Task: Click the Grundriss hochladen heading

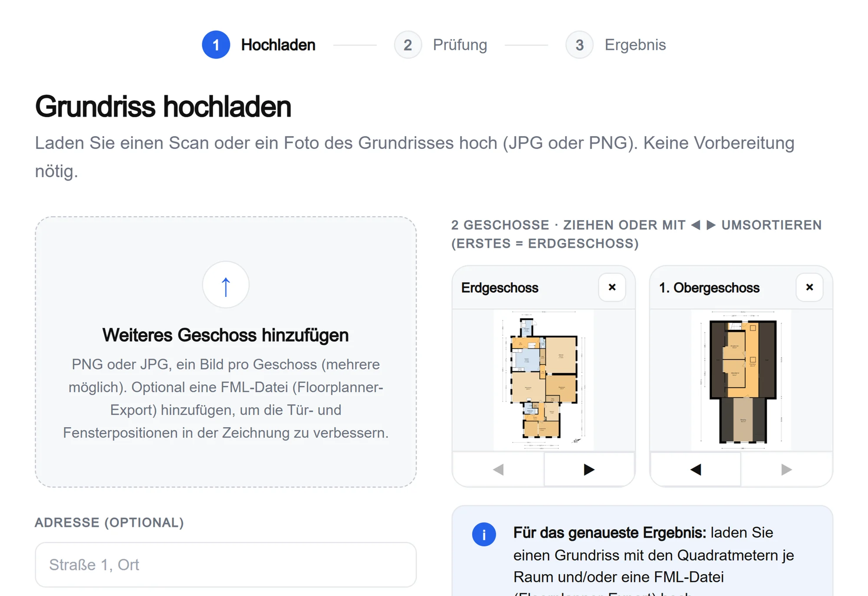Action: point(163,107)
